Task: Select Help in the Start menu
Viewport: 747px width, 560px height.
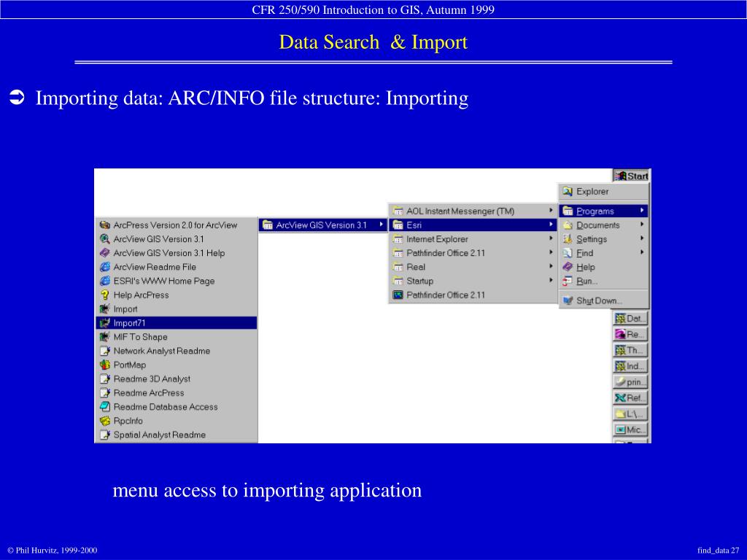Action: pyautogui.click(x=603, y=267)
